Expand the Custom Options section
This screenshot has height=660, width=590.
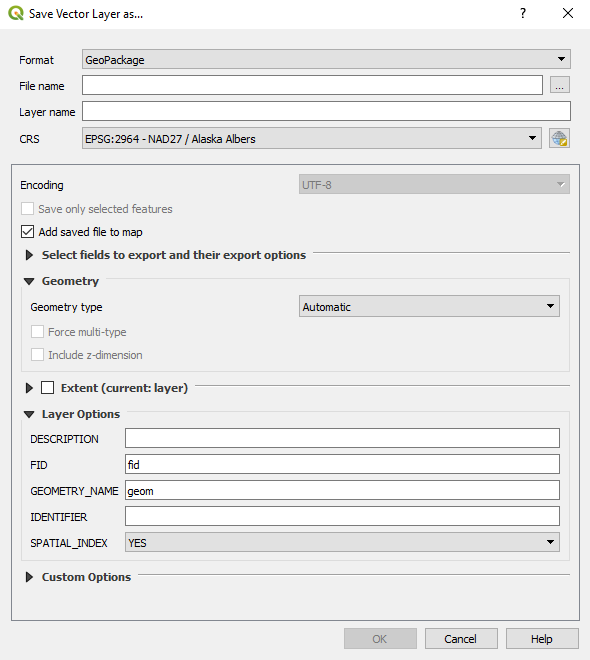click(x=29, y=577)
